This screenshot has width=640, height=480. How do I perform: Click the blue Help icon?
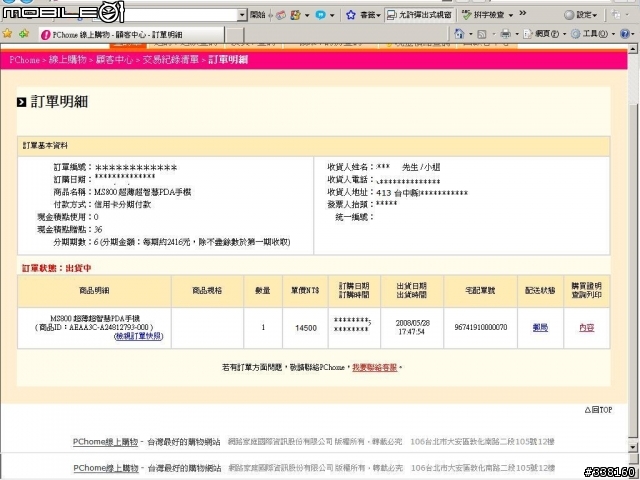coord(624,34)
